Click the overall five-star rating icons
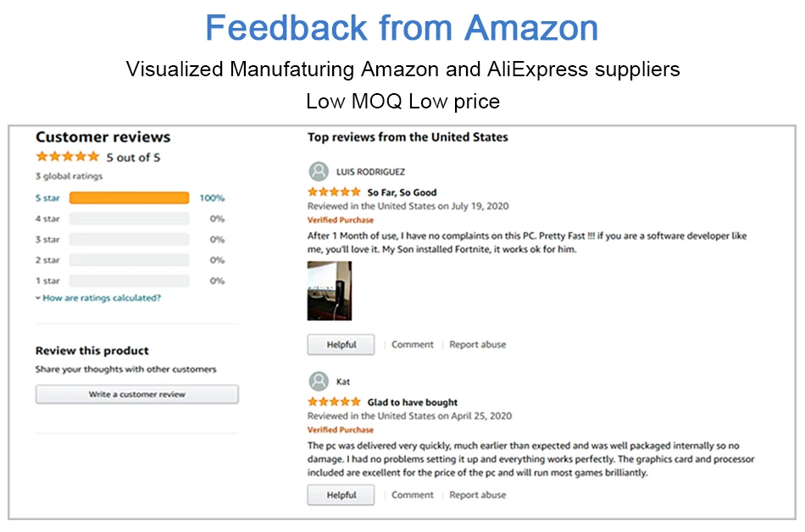The image size is (805, 532). (x=67, y=157)
